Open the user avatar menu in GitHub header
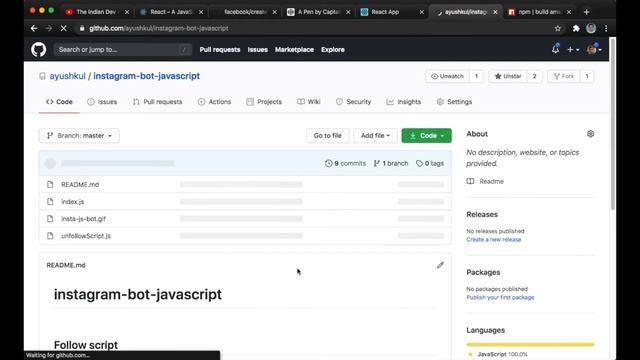Image resolution: width=640 pixels, height=360 pixels. click(x=594, y=50)
